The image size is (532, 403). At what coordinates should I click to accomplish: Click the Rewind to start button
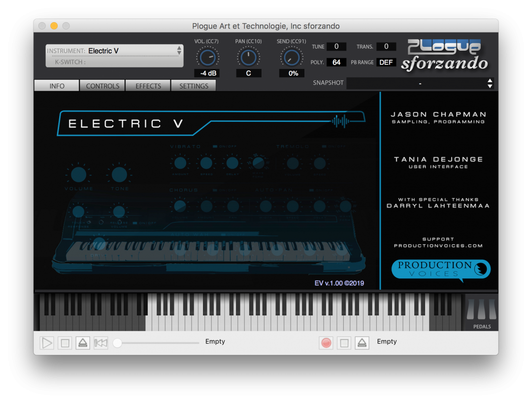pyautogui.click(x=101, y=343)
